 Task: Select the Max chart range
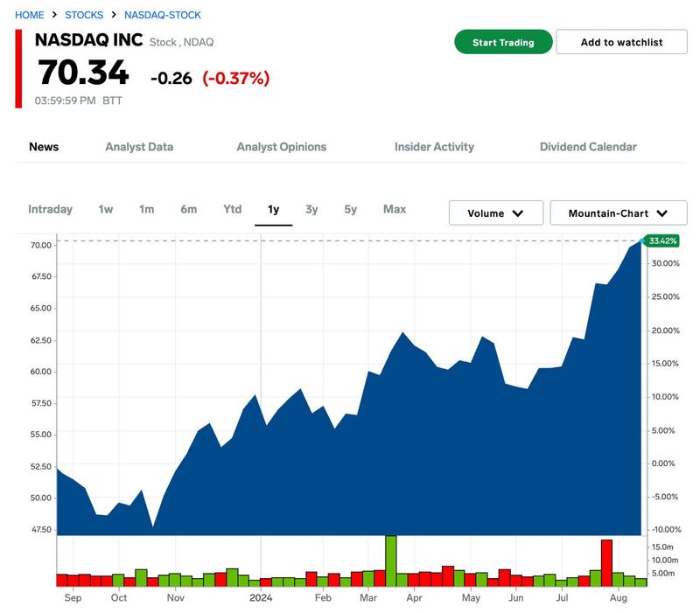point(395,209)
